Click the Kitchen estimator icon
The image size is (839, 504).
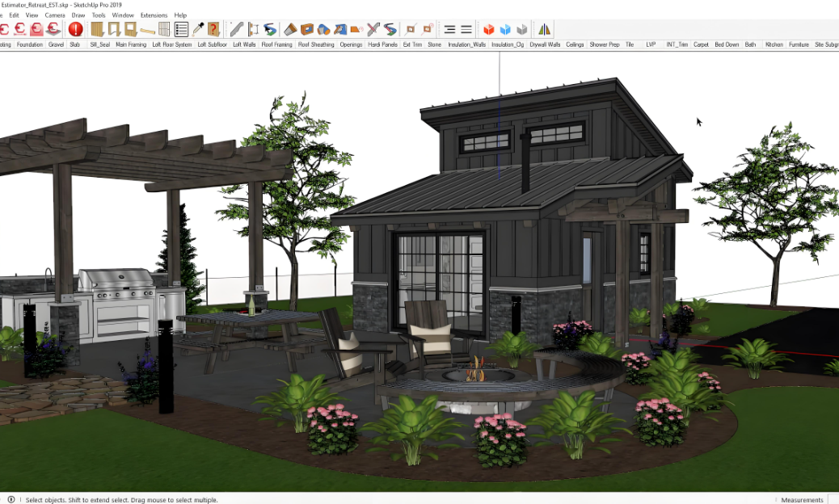point(774,44)
